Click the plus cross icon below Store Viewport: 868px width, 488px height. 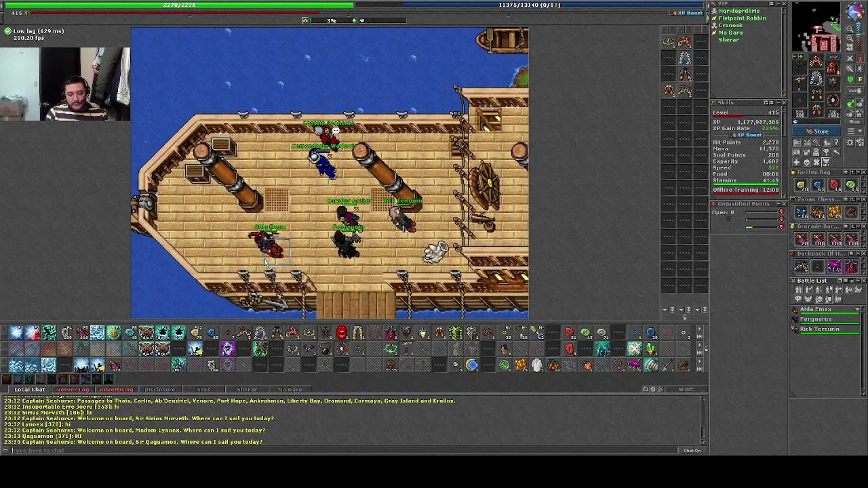pos(796,162)
